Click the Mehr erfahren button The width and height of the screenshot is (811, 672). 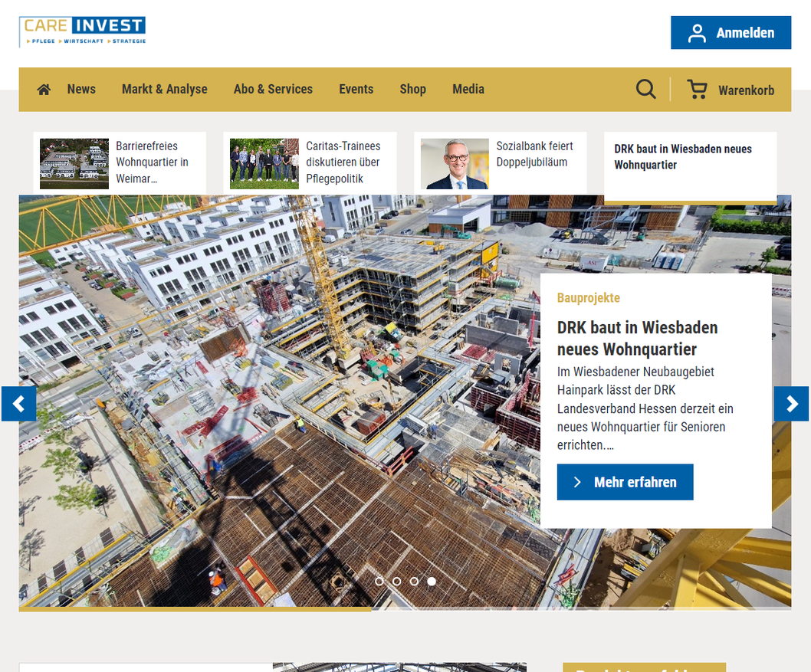tap(625, 482)
